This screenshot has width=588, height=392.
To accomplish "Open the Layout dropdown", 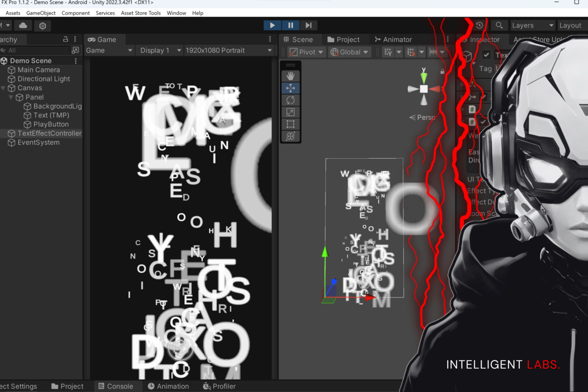I will [x=572, y=25].
